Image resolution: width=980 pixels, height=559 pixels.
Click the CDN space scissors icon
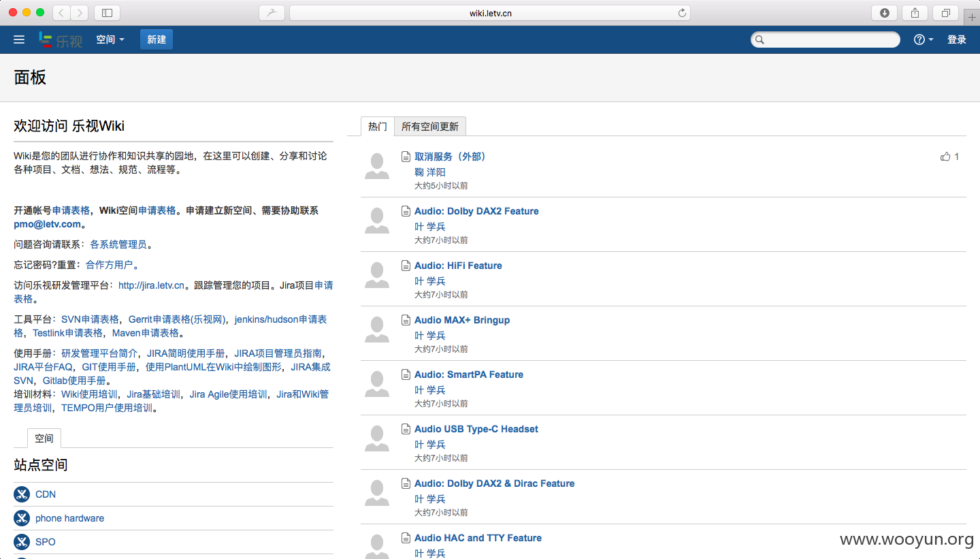point(22,494)
